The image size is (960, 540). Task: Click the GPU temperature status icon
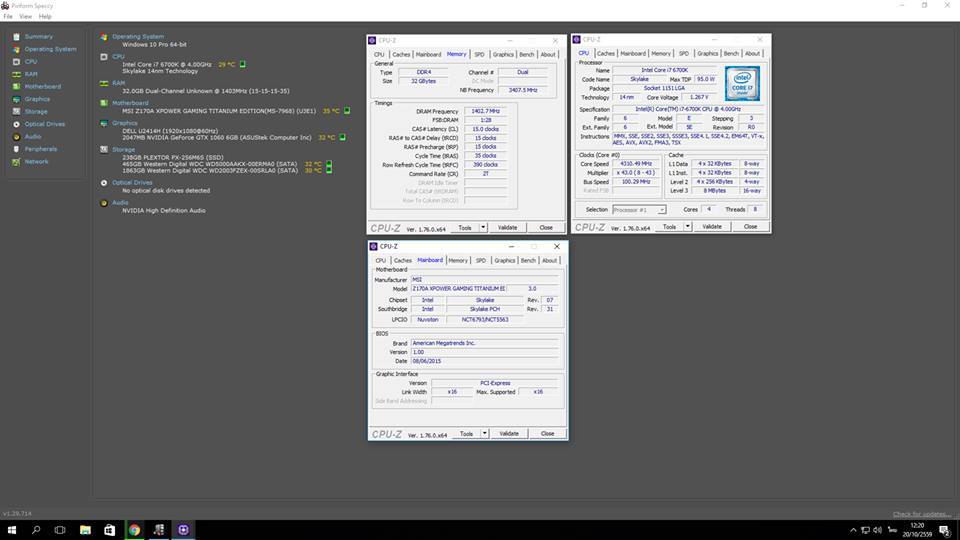pyautogui.click(x=342, y=137)
